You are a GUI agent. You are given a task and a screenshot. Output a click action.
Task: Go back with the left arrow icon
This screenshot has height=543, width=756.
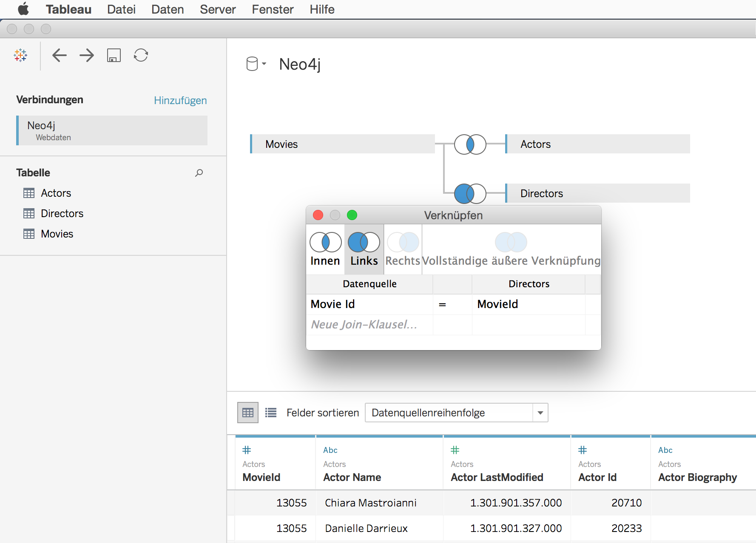[x=60, y=55]
